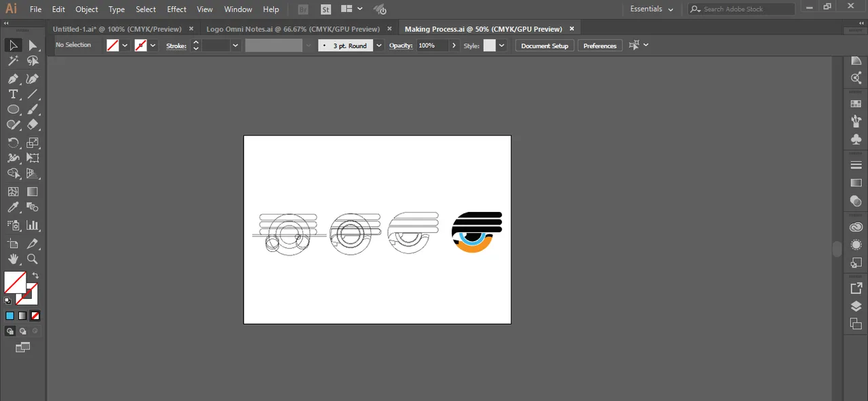Open the Stroke color dropdown arrow
This screenshot has width=868, height=401.
point(153,45)
